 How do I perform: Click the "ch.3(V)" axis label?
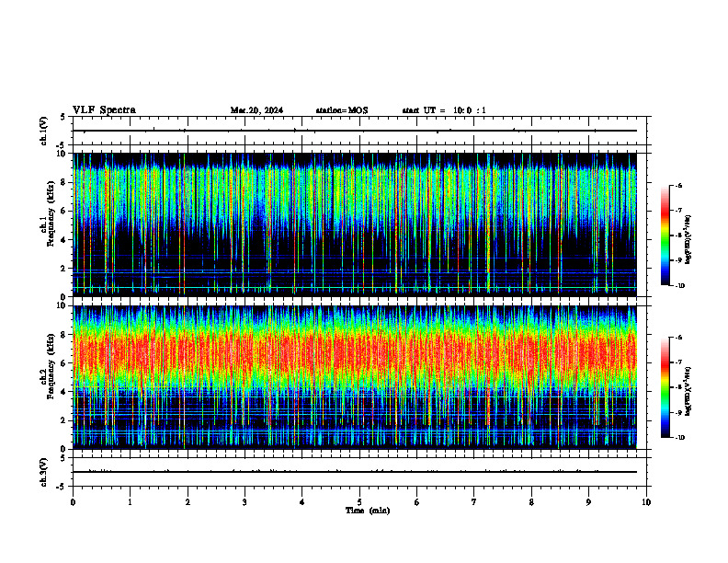pos(44,472)
